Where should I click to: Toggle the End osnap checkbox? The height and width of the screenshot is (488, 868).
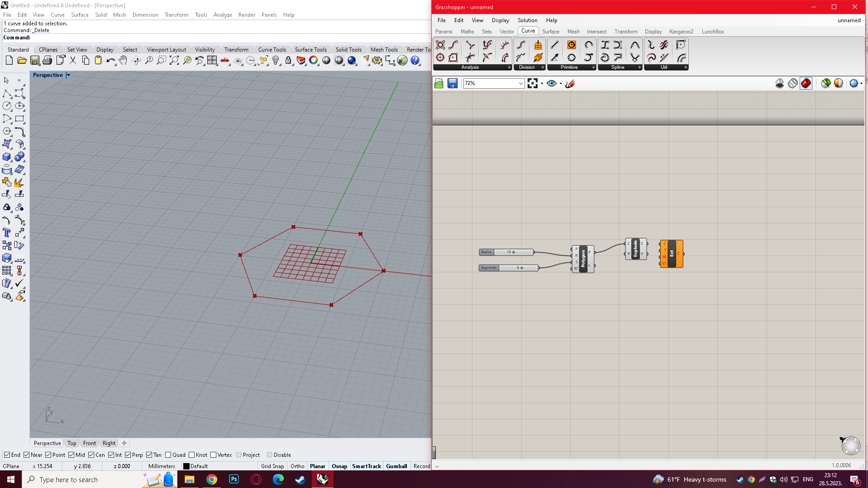point(7,455)
